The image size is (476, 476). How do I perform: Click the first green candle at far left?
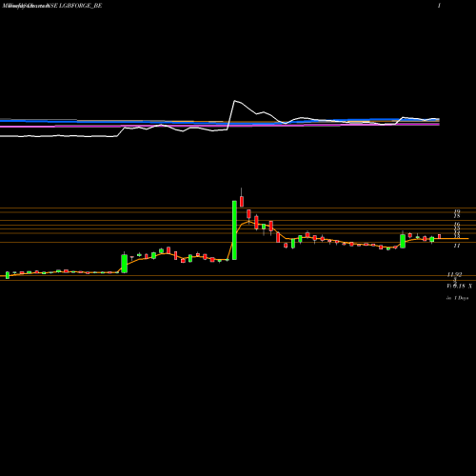[x=8, y=275]
